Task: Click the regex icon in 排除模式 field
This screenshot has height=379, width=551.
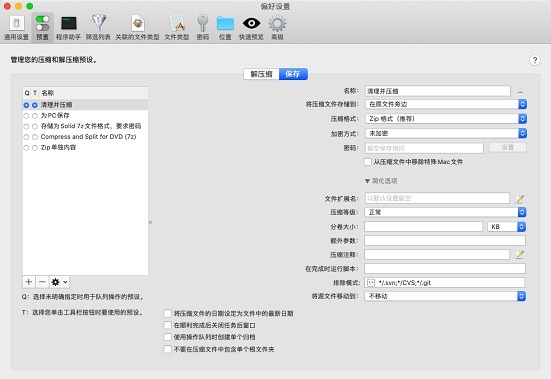Action: (x=371, y=282)
